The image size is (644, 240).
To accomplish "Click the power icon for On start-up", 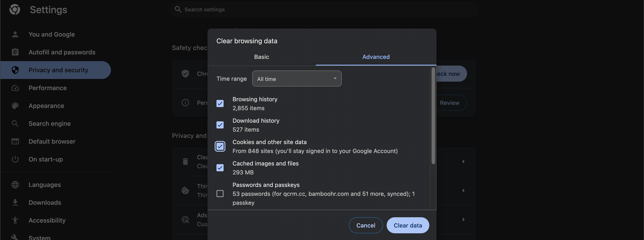I will (x=15, y=159).
